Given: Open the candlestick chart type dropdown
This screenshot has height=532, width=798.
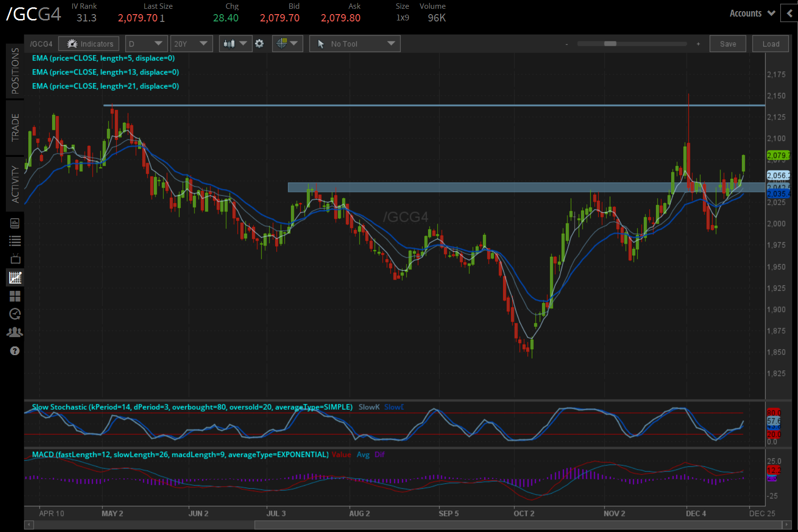Looking at the screenshot, I should click(235, 44).
